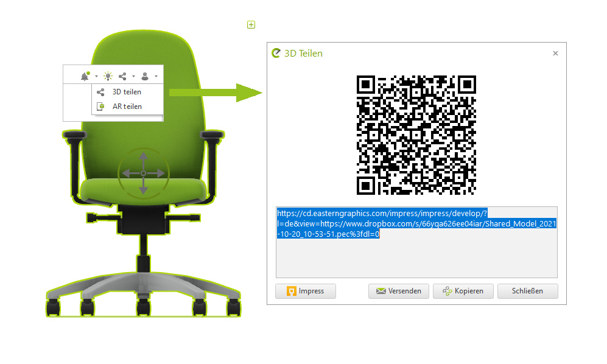607x364 pixels.
Task: Copy the share link with Kopieren
Action: click(x=463, y=291)
